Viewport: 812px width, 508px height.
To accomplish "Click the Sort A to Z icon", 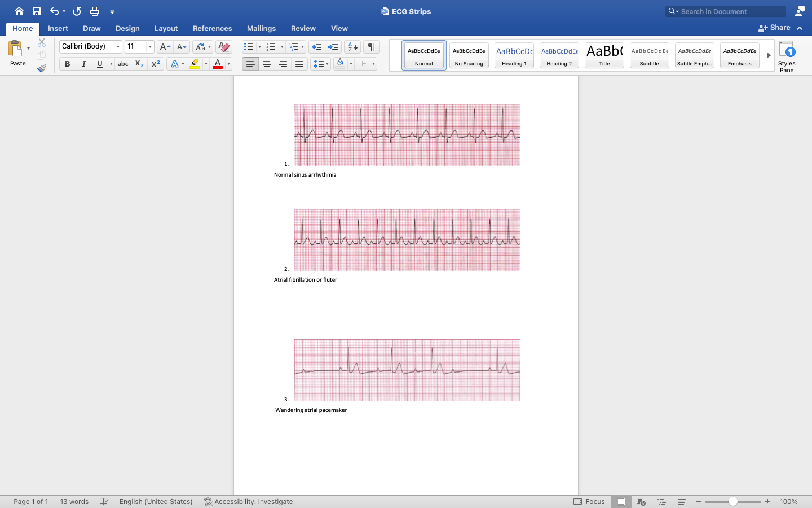I will pyautogui.click(x=352, y=47).
